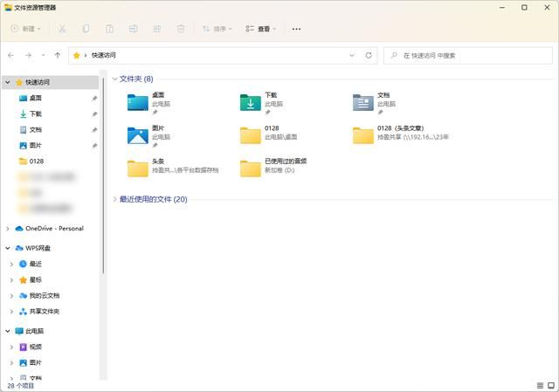Open the 新建 (New) menu
Screen dimensions: 559x392
coord(25,29)
